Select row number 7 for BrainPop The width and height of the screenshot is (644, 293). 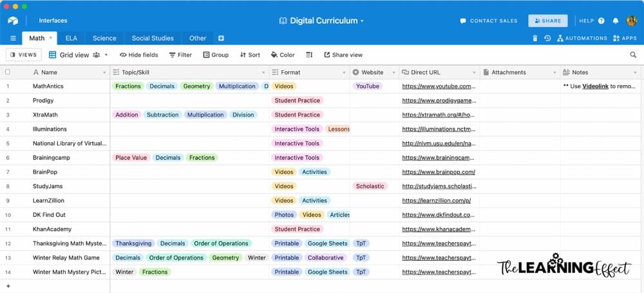[x=8, y=172]
